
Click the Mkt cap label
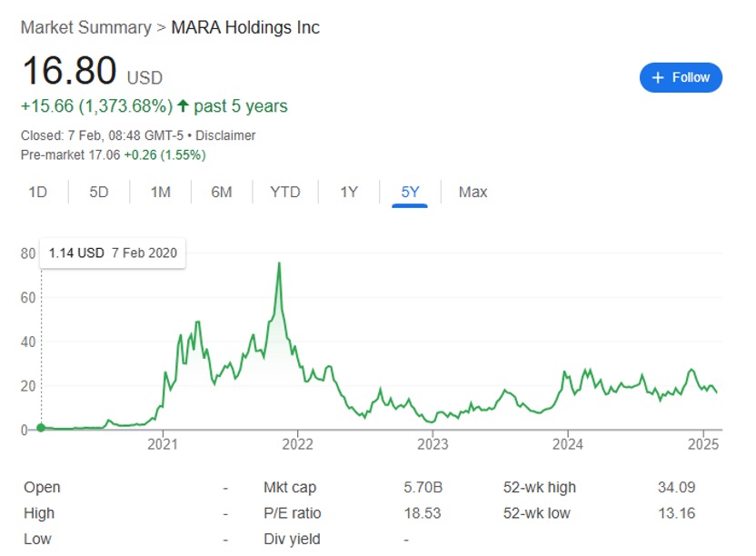[289, 487]
